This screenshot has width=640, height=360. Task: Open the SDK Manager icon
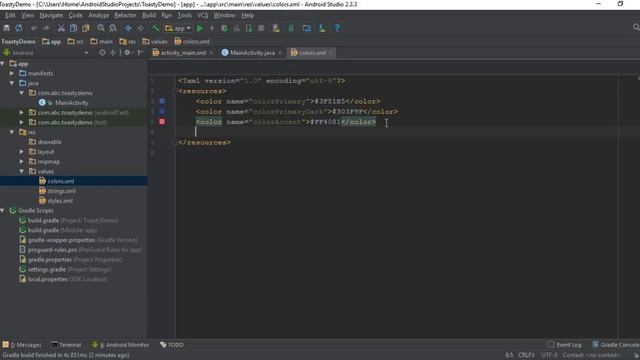coord(322,28)
